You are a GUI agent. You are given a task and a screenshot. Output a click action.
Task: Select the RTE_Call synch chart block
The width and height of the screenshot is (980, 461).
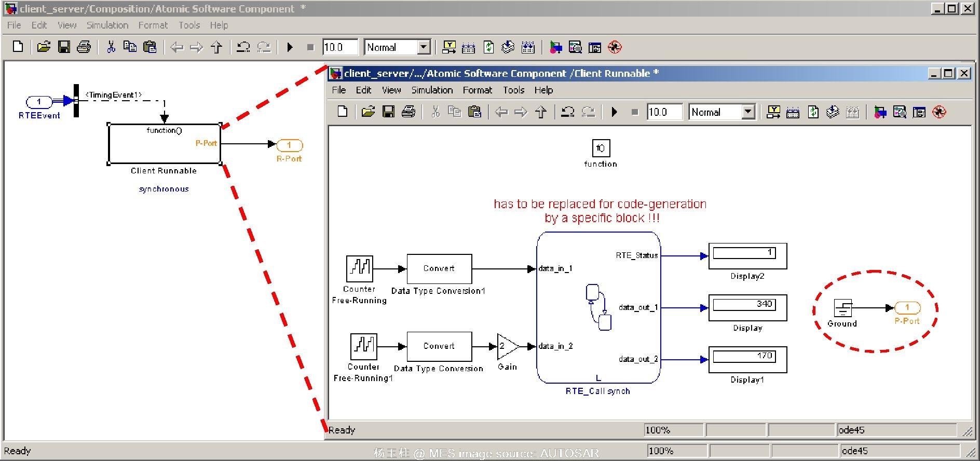[598, 307]
